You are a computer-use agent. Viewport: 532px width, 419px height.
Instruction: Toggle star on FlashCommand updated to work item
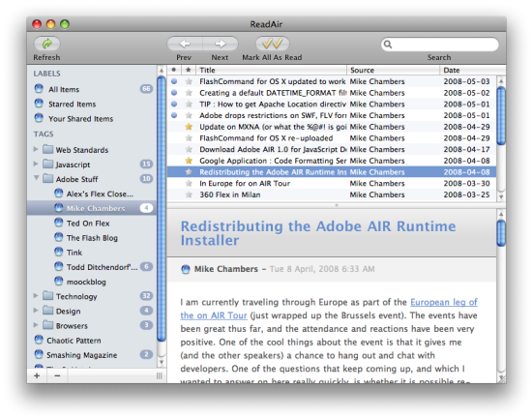tap(189, 81)
